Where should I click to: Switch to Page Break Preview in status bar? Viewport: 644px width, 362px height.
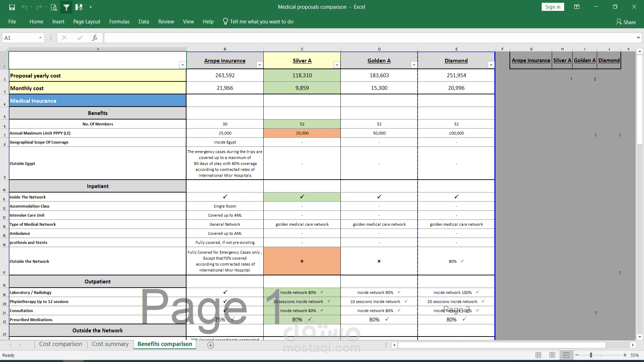[x=566, y=355]
